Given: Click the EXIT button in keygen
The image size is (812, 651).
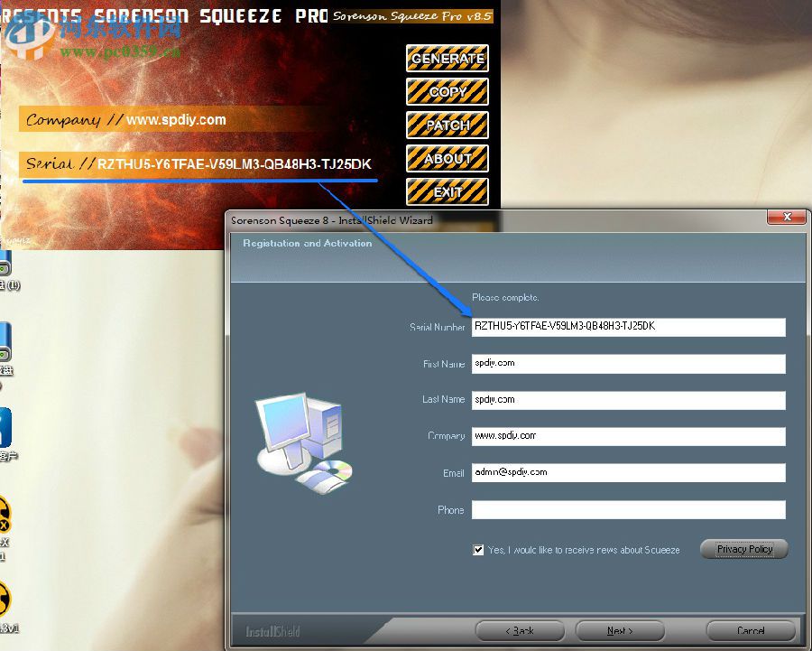Looking at the screenshot, I should click(x=447, y=191).
